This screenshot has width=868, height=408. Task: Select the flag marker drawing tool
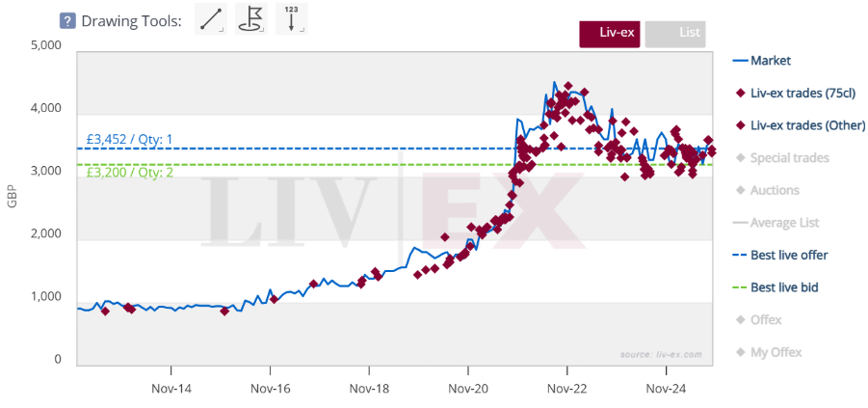[250, 19]
